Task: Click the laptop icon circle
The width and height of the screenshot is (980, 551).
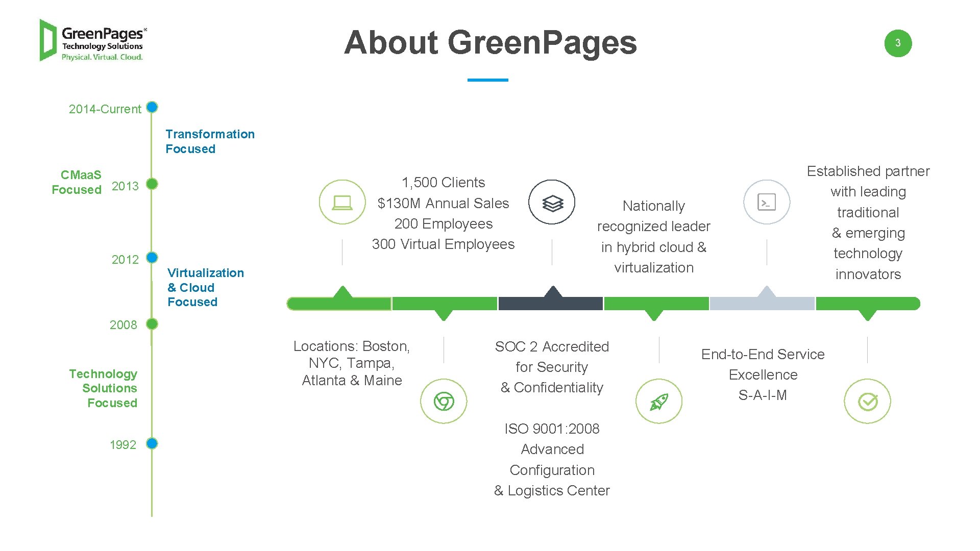Action: click(342, 202)
